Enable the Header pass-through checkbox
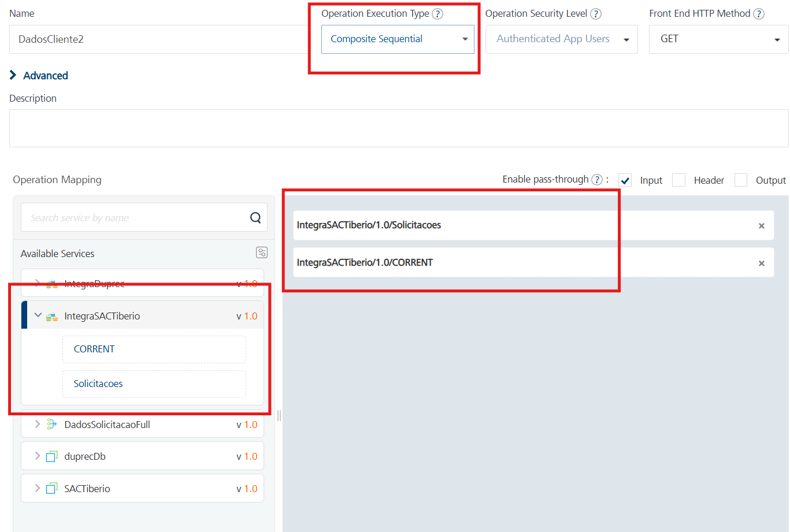 pos(678,180)
